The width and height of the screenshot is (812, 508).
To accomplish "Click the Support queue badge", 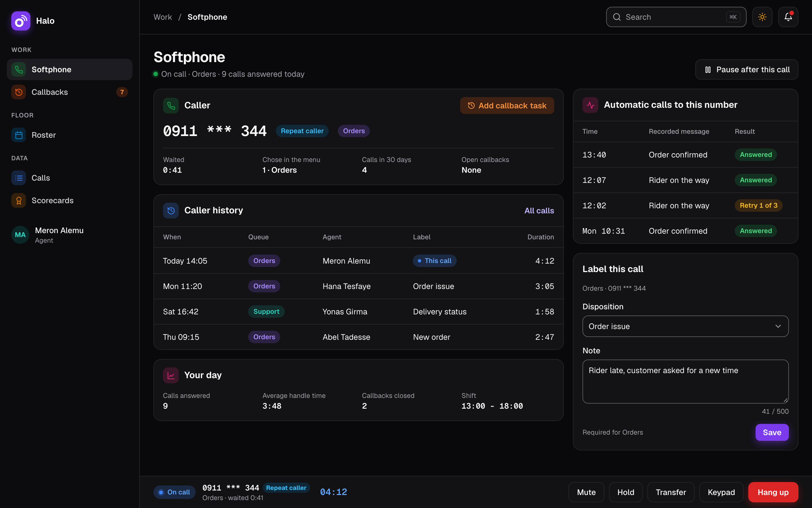I will click(266, 312).
